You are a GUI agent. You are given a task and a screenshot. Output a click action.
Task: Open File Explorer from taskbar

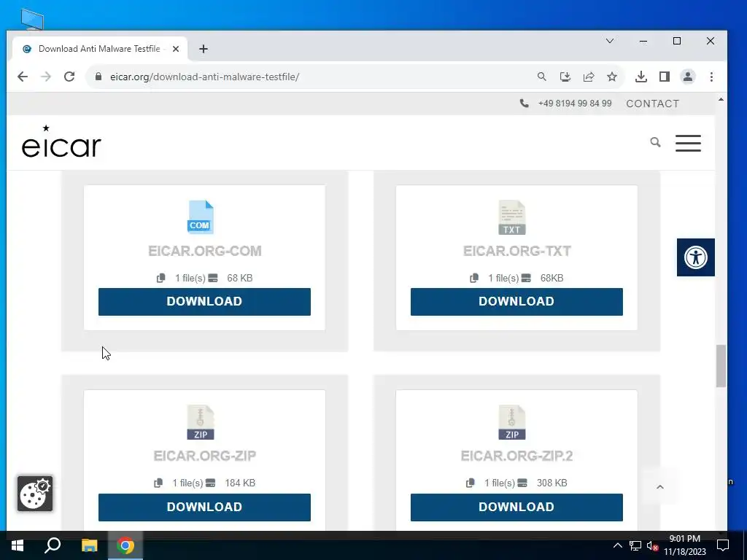click(89, 545)
